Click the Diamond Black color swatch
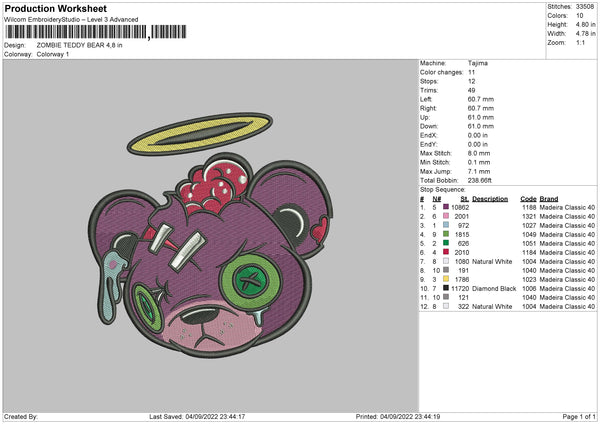Screen dimensions: 600x424 (445, 288)
